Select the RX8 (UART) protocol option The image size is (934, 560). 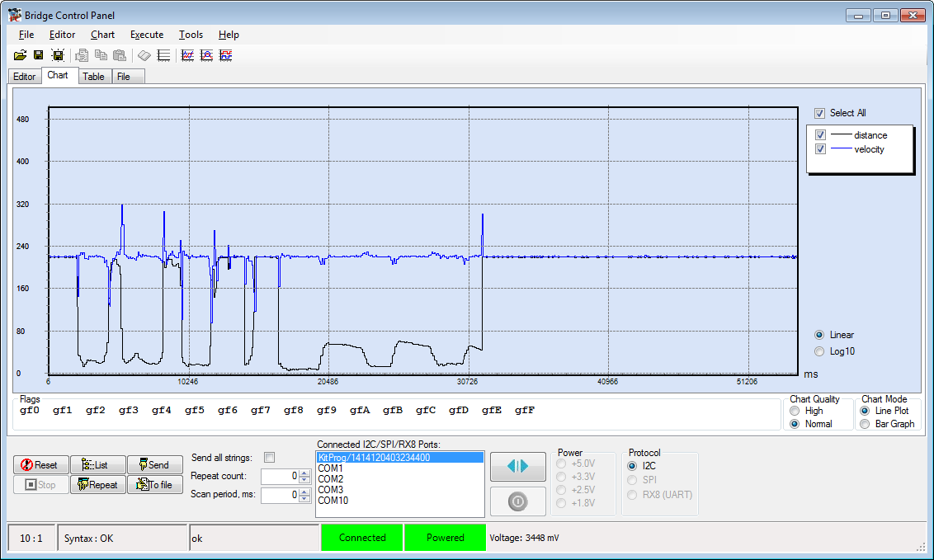point(632,495)
